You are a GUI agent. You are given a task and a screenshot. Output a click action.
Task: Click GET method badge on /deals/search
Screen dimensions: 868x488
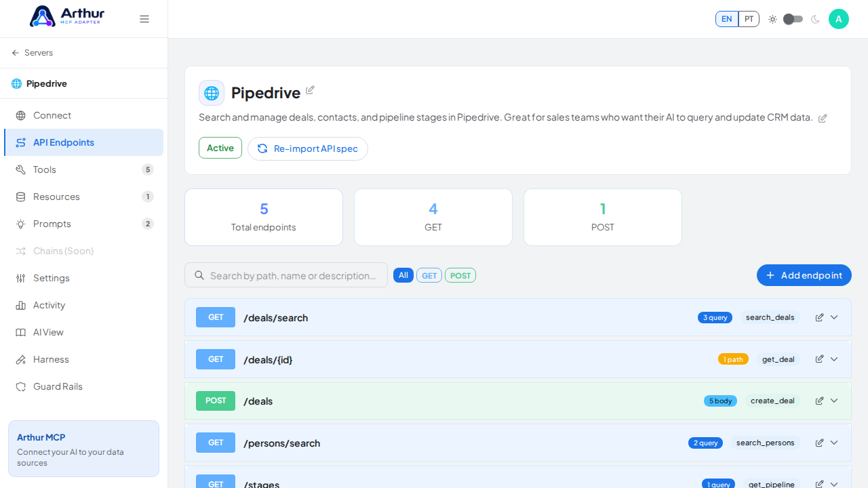216,317
